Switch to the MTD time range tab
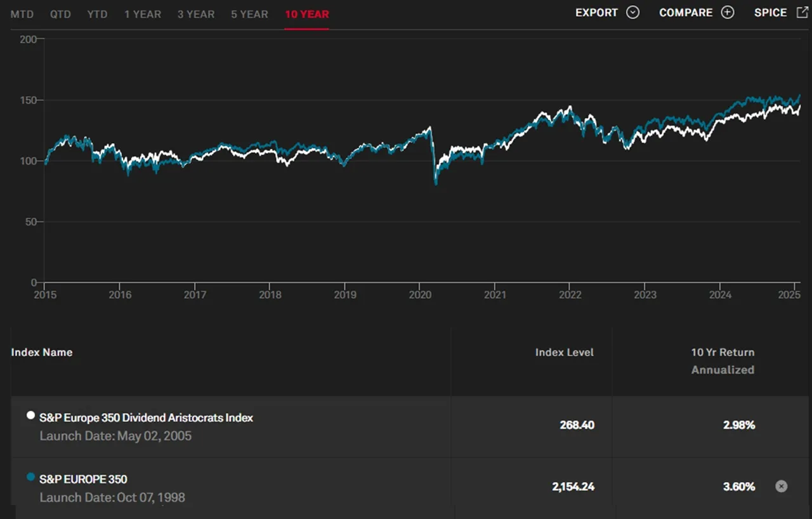Screen dimensions: 812x519 click(22, 14)
